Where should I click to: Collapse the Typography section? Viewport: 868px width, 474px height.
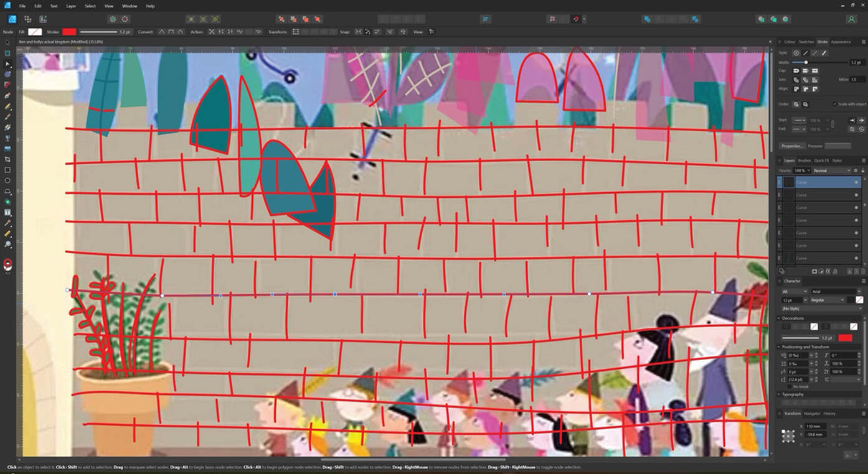tap(780, 394)
